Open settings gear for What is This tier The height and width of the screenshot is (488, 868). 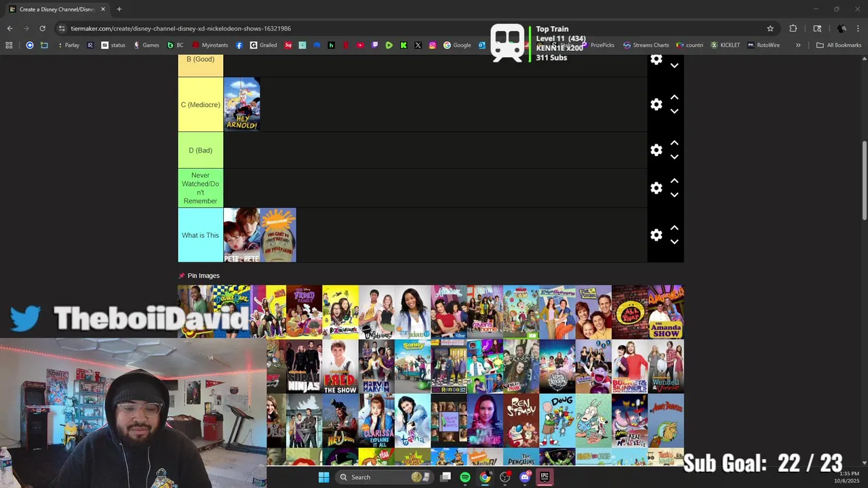coord(656,235)
